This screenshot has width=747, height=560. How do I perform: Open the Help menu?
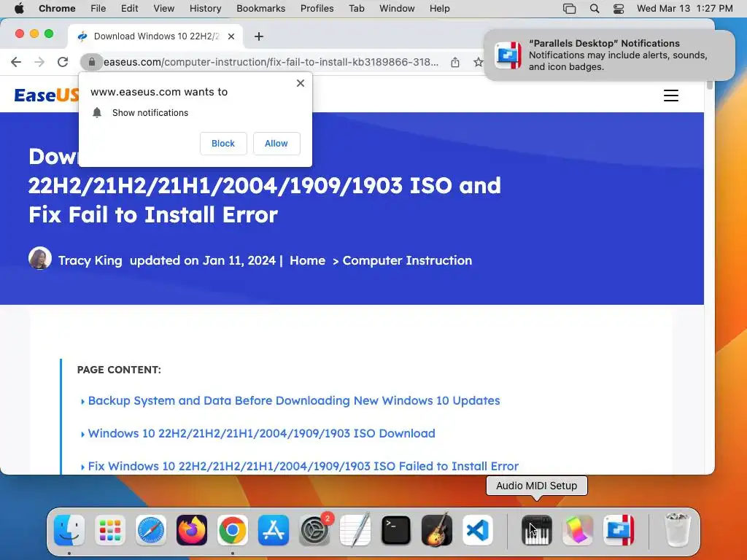439,9
